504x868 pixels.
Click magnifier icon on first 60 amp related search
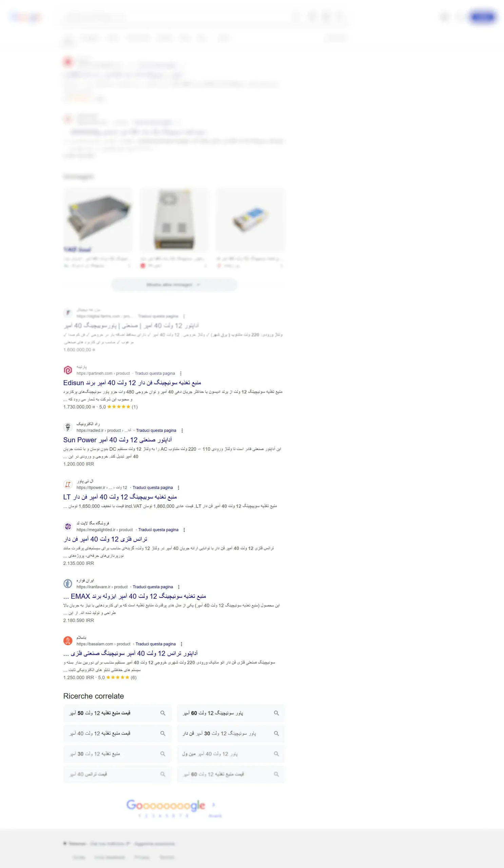pos(276,713)
